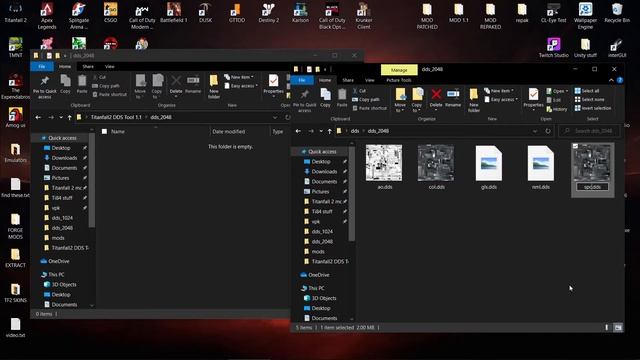Image resolution: width=640 pixels, height=360 pixels.
Task: Click the Manage contextual tab
Action: (x=399, y=70)
